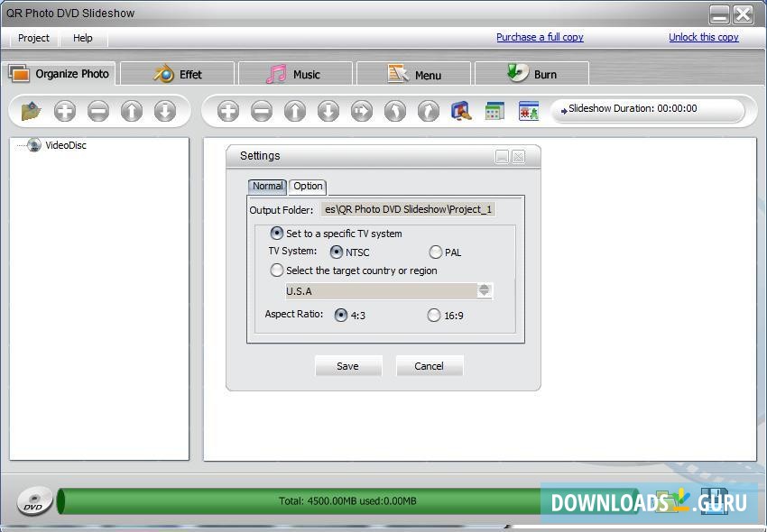767x532 pixels.
Task: Minimize the QR Photo DVD Slideshow window
Action: [x=719, y=14]
